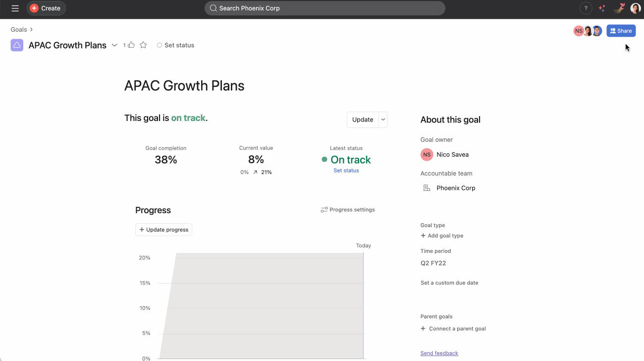Click the Update progress button
Viewport: 644px width, 361px height.
pos(163,229)
